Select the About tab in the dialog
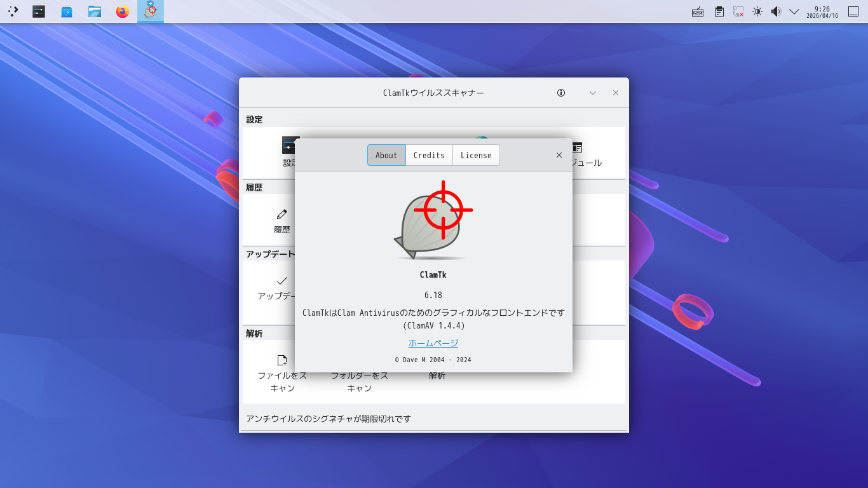This screenshot has width=868, height=488. click(x=386, y=155)
